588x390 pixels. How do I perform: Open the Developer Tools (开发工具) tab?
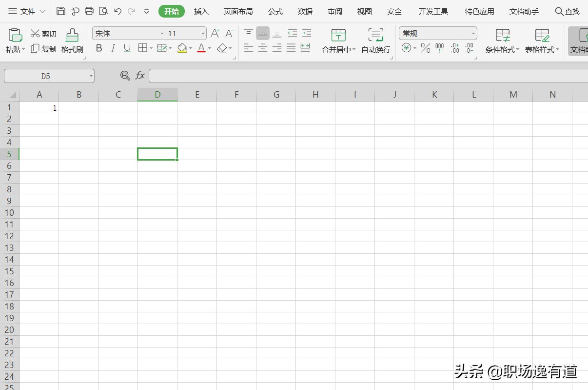click(x=433, y=11)
